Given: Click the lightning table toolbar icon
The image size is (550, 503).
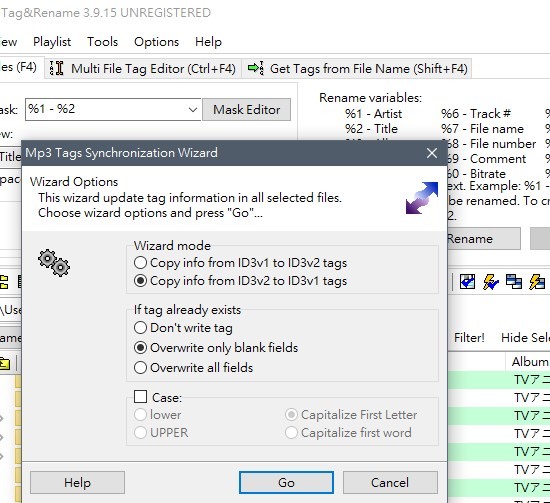Looking at the screenshot, I should pyautogui.click(x=537, y=281).
